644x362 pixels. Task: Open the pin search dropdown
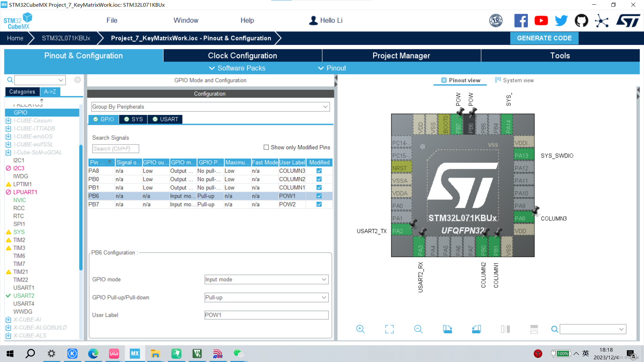pos(593,329)
